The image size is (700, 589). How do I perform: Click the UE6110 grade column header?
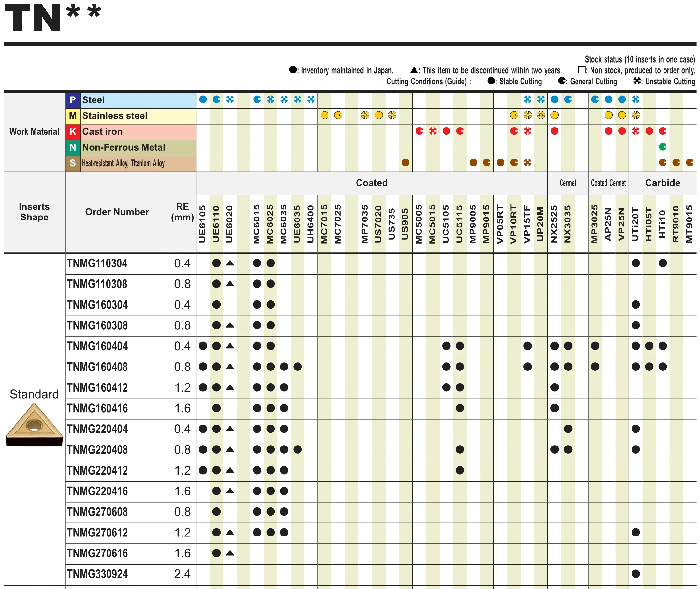coord(216,224)
